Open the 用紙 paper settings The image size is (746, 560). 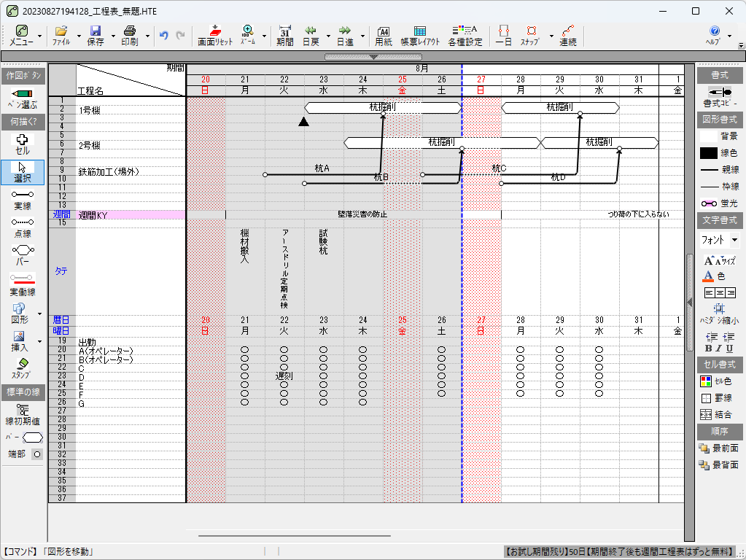pos(384,35)
